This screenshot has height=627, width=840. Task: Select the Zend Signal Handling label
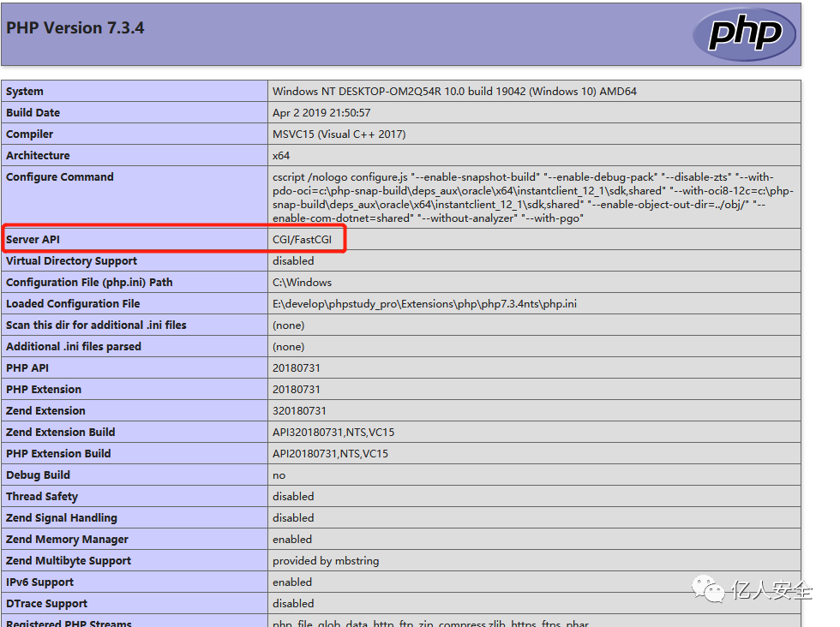coord(62,517)
